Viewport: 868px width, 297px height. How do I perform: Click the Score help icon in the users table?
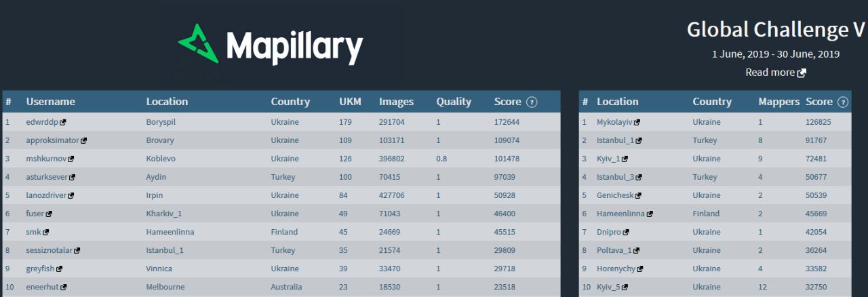coord(532,102)
